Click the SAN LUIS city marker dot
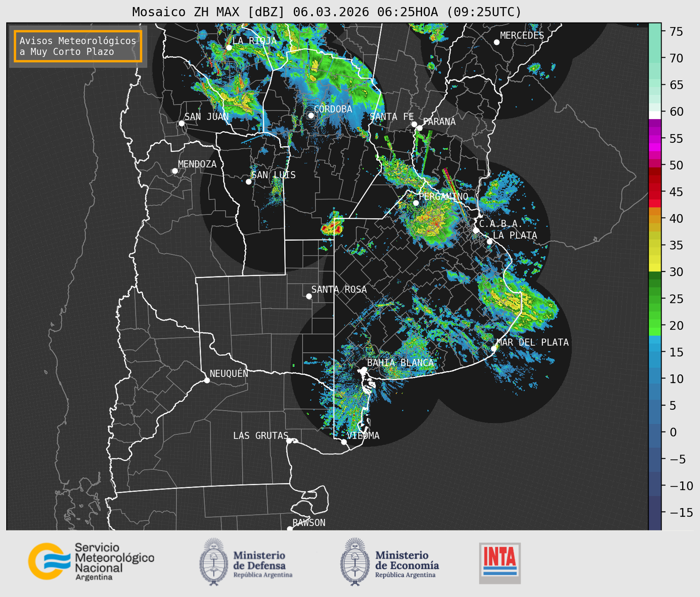 (249, 182)
